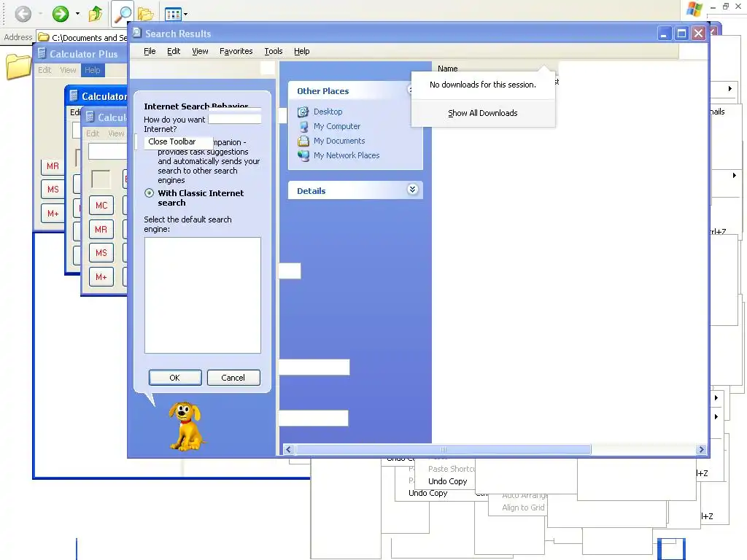Click the My Computer icon
Image resolution: width=747 pixels, height=560 pixels.
tap(303, 127)
